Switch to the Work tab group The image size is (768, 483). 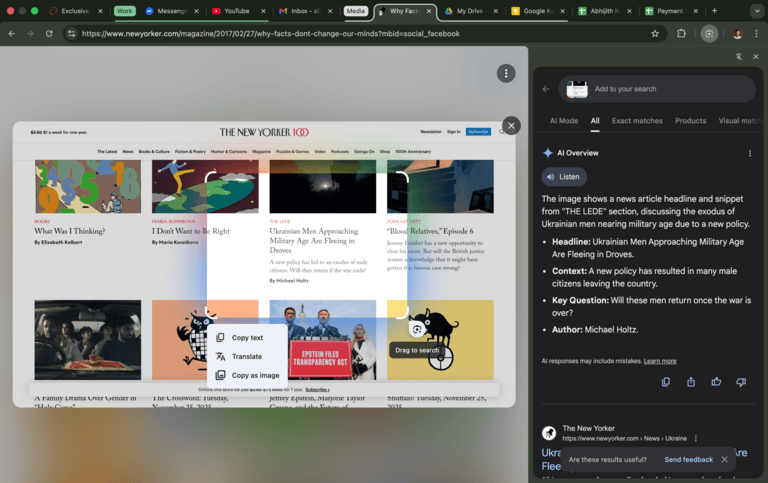[x=124, y=11]
